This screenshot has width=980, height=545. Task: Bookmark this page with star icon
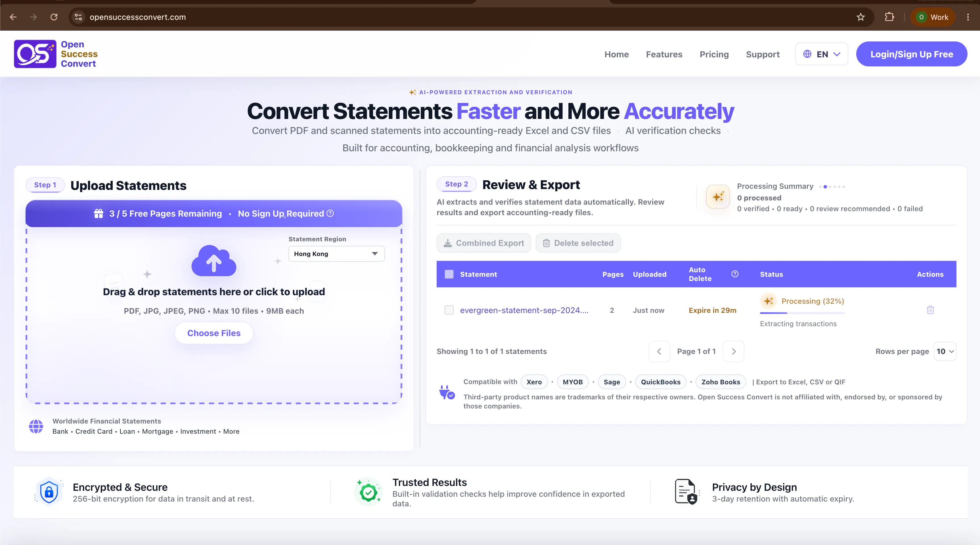860,17
